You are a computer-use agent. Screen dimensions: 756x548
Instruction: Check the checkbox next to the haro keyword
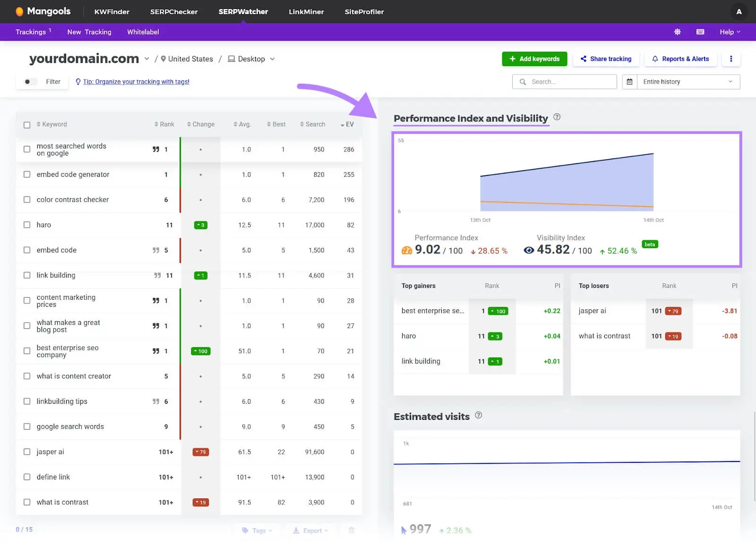27,225
